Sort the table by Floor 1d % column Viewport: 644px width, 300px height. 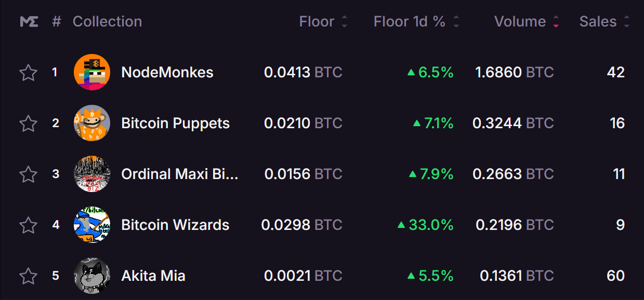[x=456, y=22]
